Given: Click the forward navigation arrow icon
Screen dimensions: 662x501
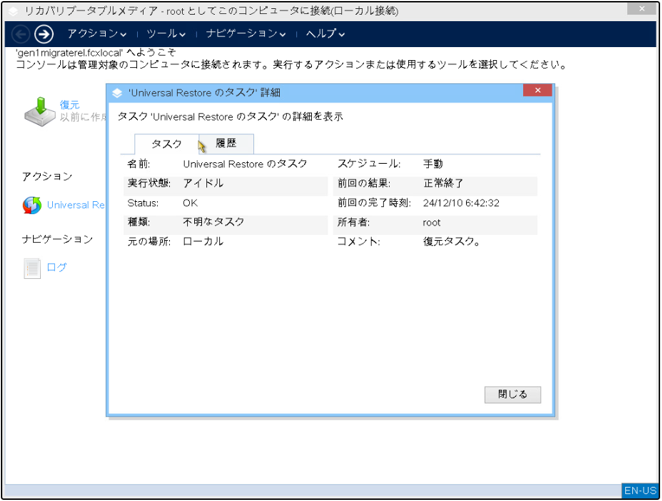Looking at the screenshot, I should tap(44, 34).
